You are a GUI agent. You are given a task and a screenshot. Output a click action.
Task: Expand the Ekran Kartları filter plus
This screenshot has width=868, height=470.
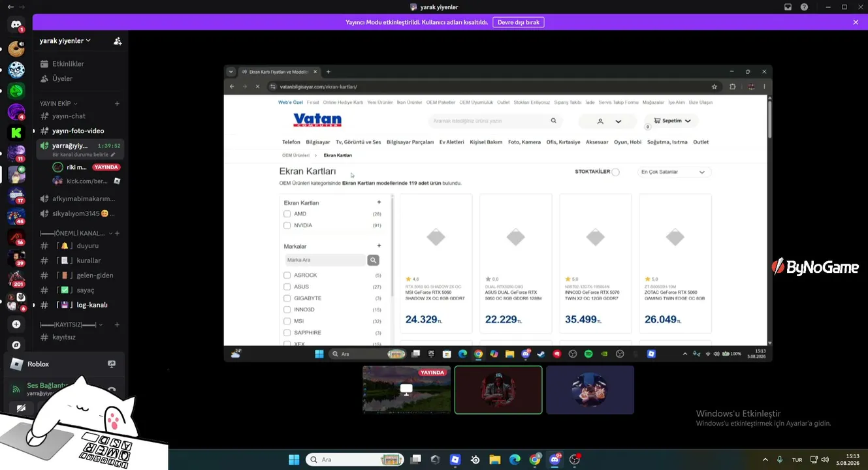point(379,202)
